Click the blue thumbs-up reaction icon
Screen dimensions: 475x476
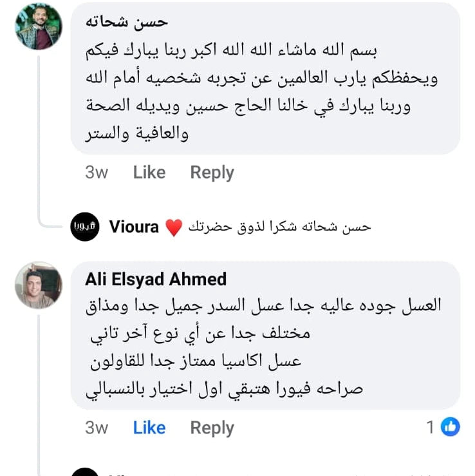(x=451, y=426)
